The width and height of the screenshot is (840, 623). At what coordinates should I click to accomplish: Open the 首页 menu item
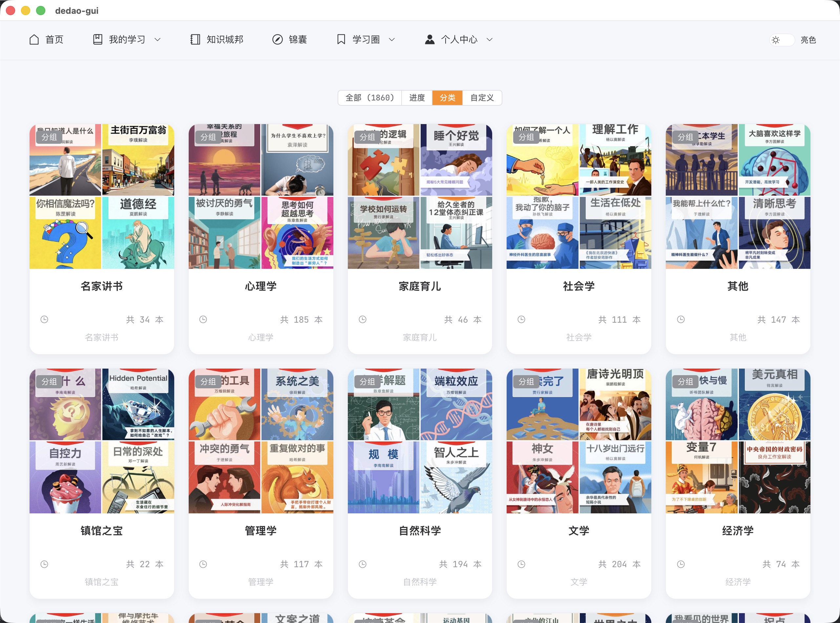pos(46,40)
